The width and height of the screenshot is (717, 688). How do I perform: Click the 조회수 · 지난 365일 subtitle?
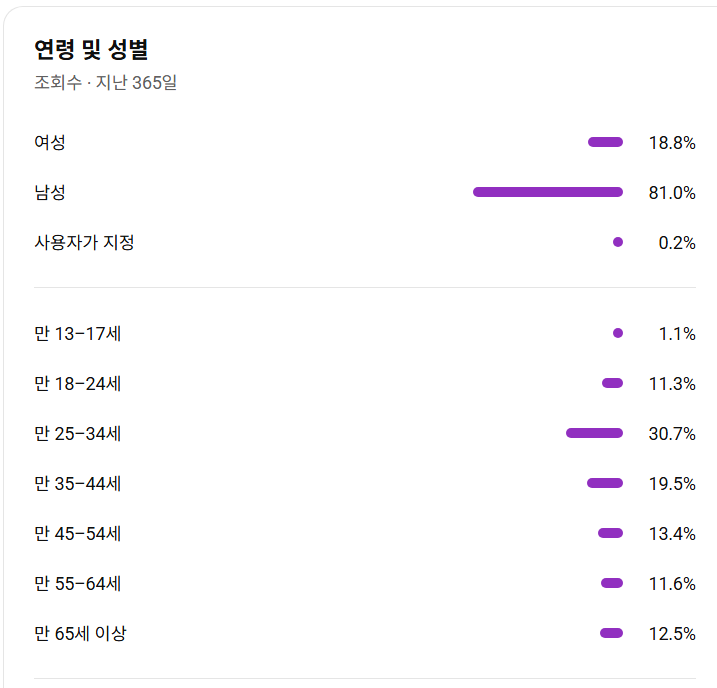coord(106,83)
